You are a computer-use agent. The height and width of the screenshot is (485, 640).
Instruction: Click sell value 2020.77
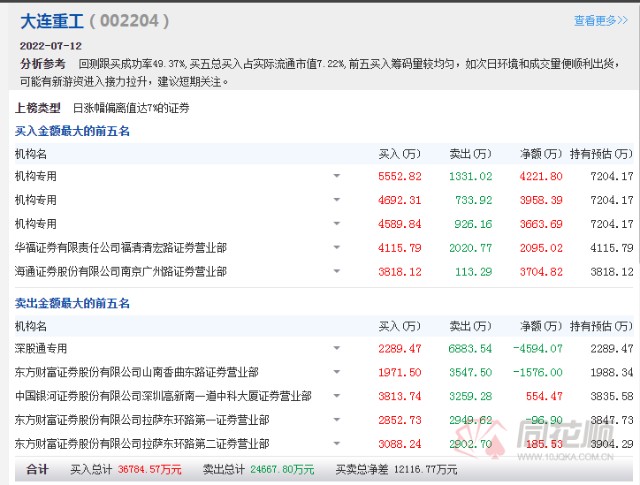[x=471, y=248]
